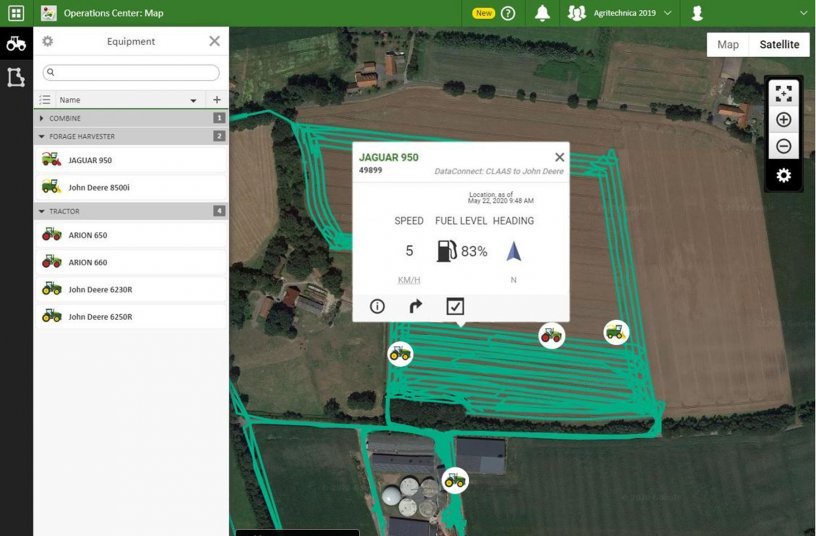Open Equipment panel settings gear

tap(47, 41)
